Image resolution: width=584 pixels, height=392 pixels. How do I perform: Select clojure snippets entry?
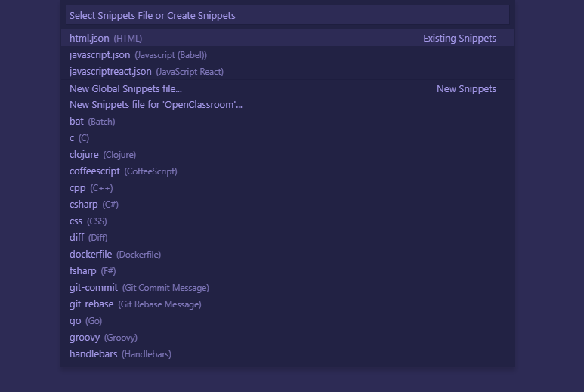[103, 155]
